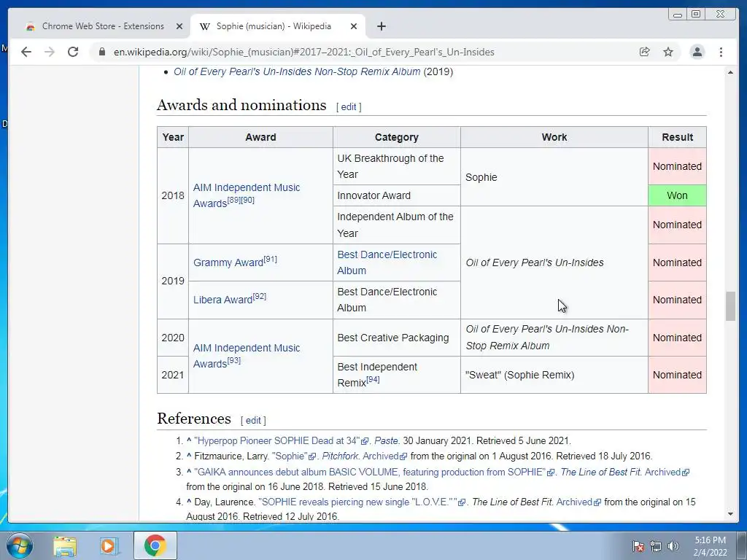Reload the Wikipedia page
The image size is (747, 560).
point(73,52)
